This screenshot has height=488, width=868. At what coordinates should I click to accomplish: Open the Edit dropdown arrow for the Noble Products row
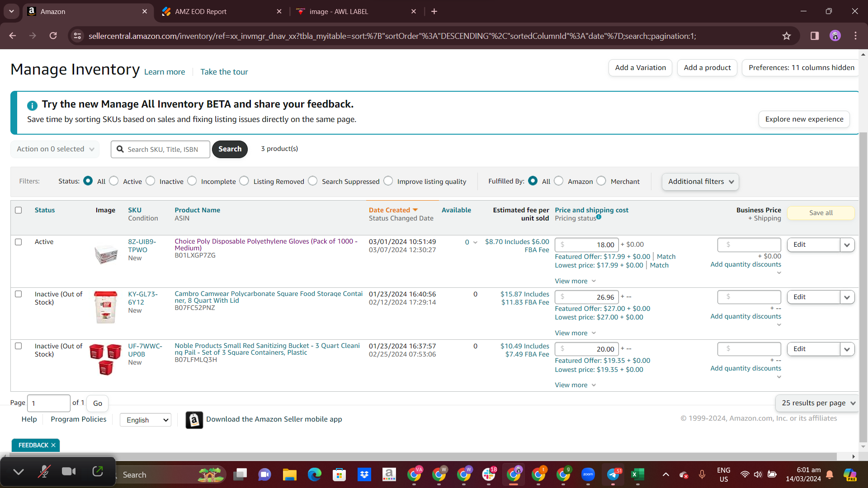click(x=847, y=349)
